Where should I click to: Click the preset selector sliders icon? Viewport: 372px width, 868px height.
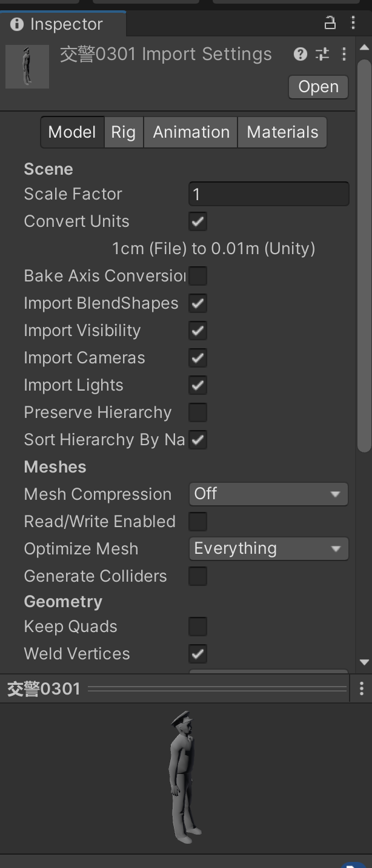pos(322,54)
